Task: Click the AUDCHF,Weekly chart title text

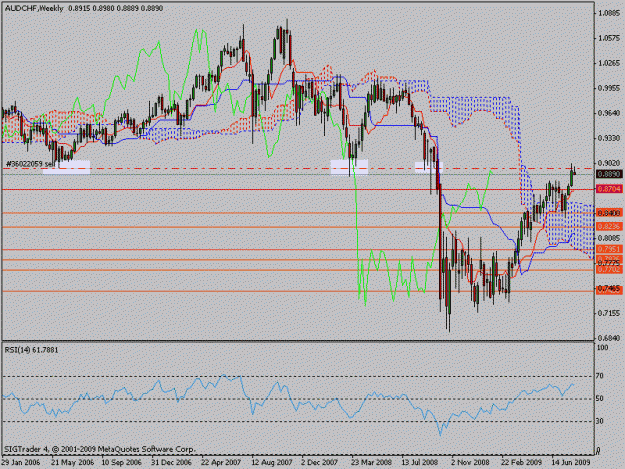Action: pos(34,8)
